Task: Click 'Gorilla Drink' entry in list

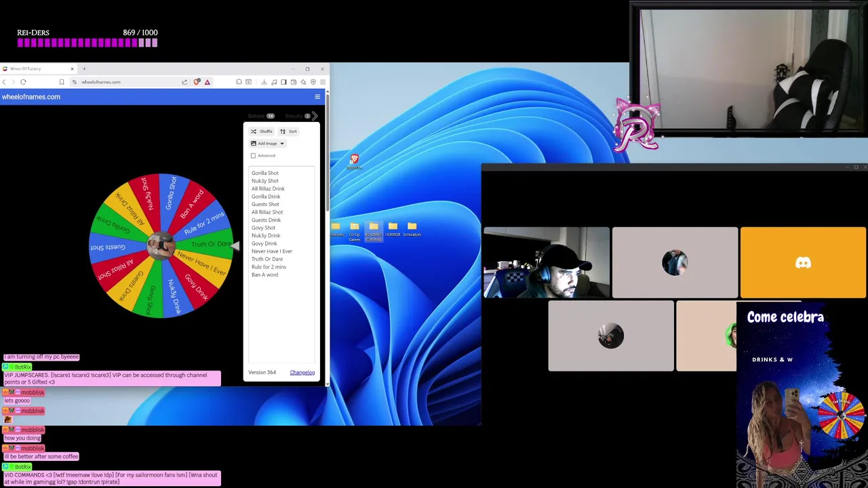Action: tap(266, 197)
